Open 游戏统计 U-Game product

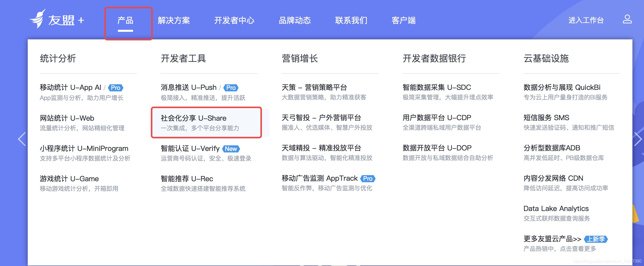(x=69, y=178)
